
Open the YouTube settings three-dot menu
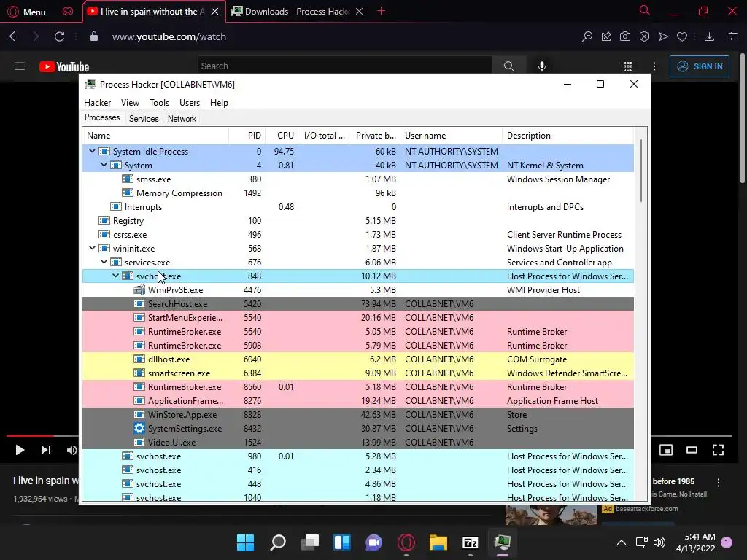[654, 66]
